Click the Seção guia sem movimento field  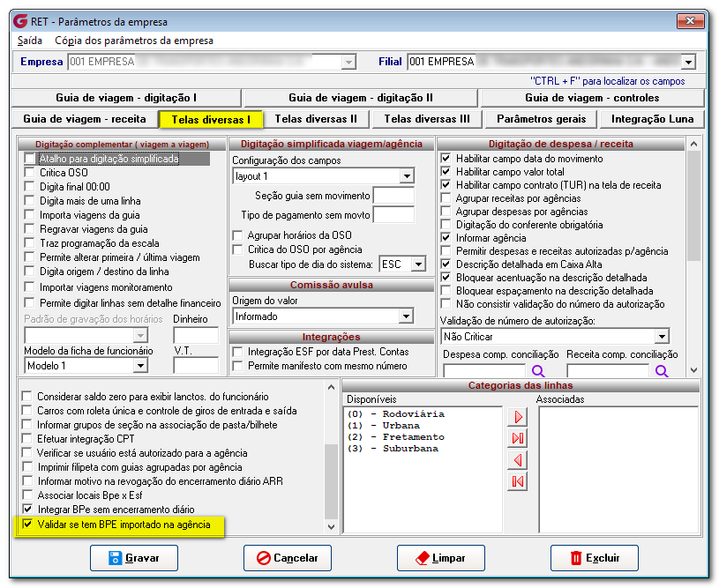tap(393, 196)
